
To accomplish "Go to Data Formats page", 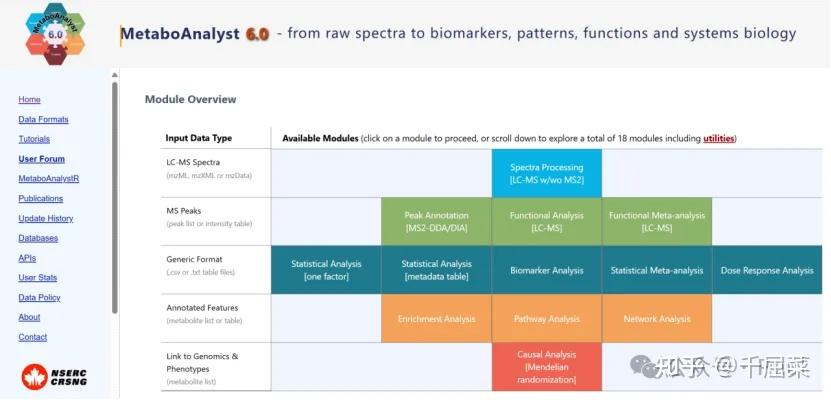I will [x=43, y=120].
